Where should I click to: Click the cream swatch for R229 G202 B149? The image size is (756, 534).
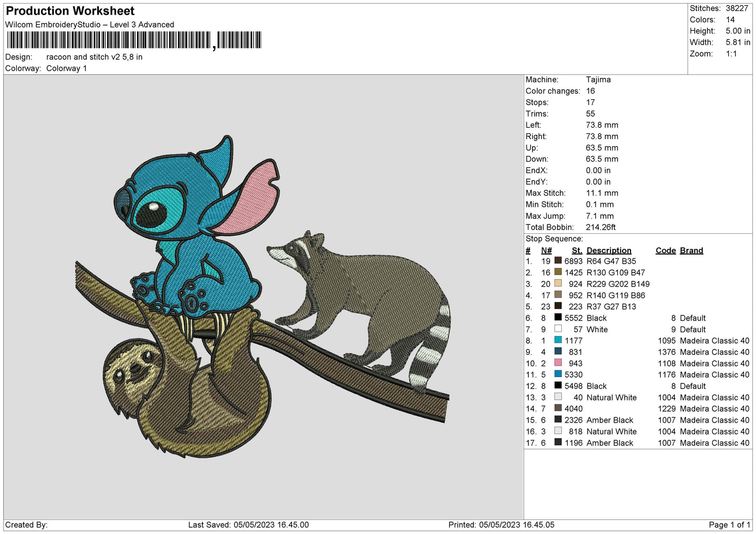(x=558, y=283)
